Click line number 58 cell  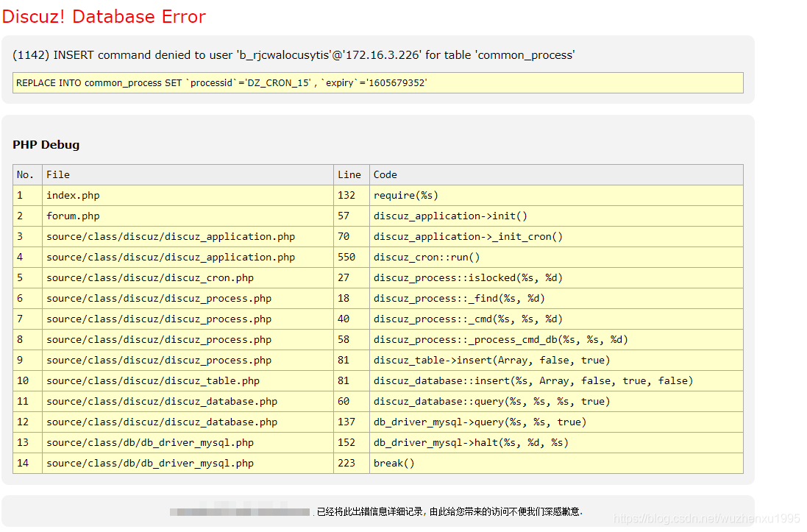point(352,340)
